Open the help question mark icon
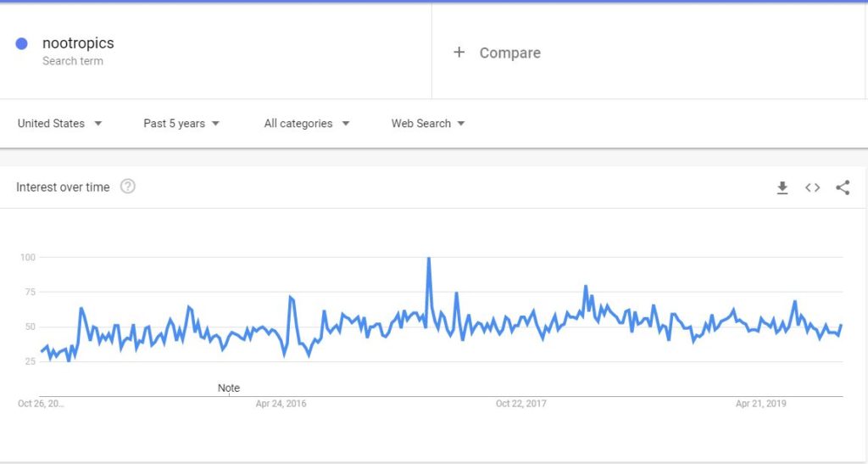This screenshot has height=464, width=868. (128, 187)
